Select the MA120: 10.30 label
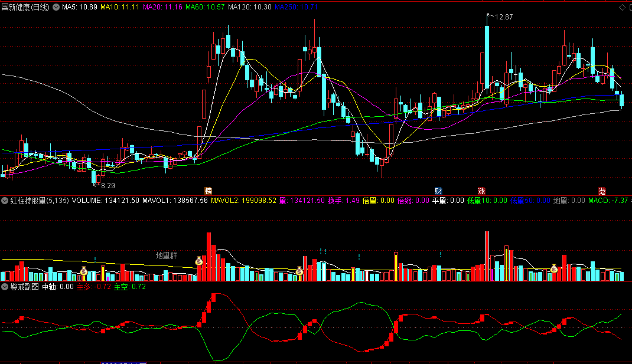 coord(249,7)
